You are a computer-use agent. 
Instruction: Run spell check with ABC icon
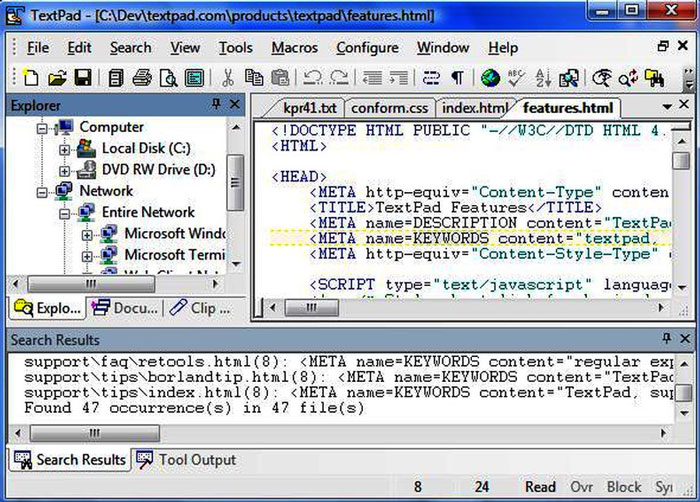(516, 78)
